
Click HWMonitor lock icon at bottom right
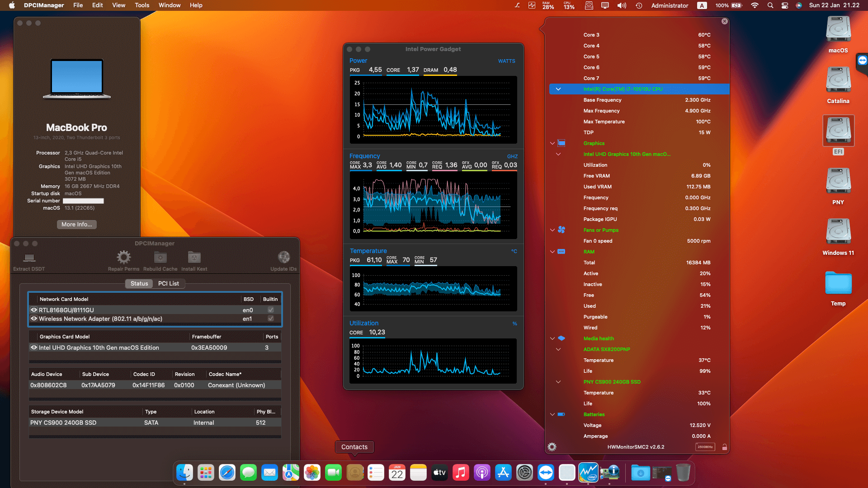(725, 447)
